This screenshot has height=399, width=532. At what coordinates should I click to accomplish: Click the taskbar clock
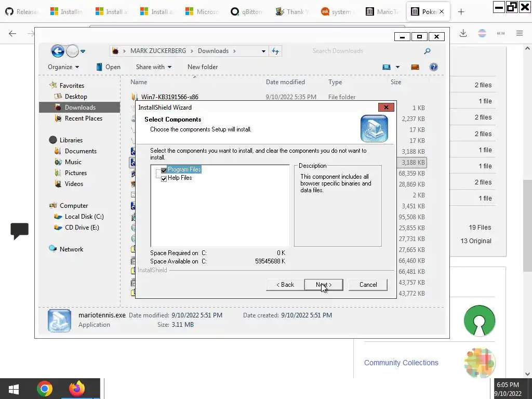click(x=508, y=389)
